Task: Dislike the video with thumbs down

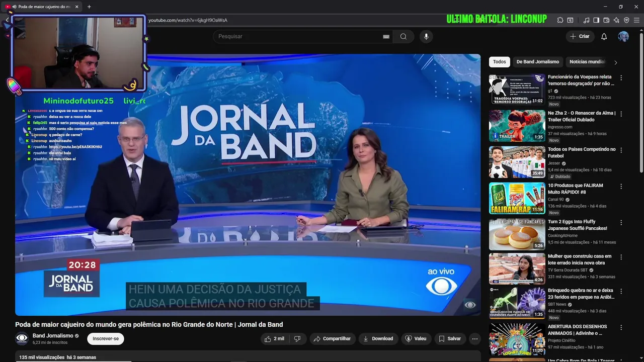Action: 297,339
